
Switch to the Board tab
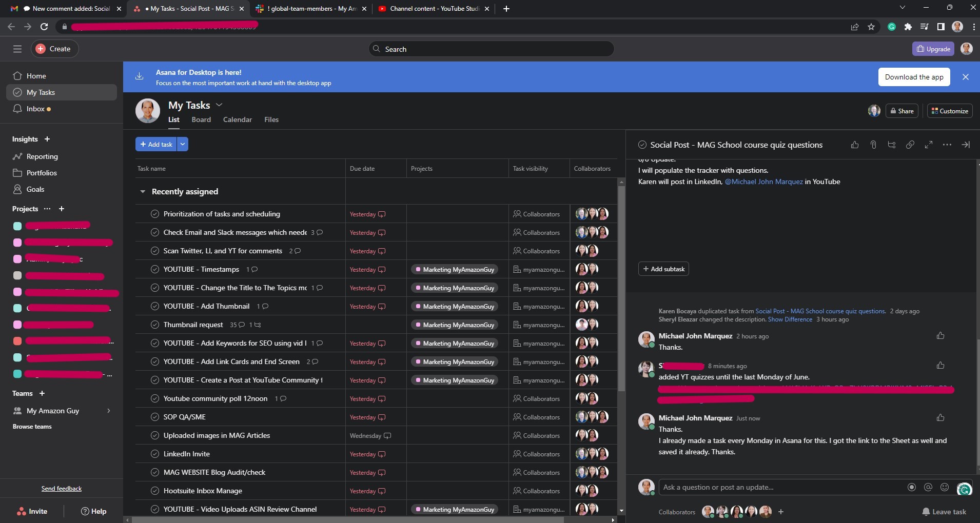[201, 119]
